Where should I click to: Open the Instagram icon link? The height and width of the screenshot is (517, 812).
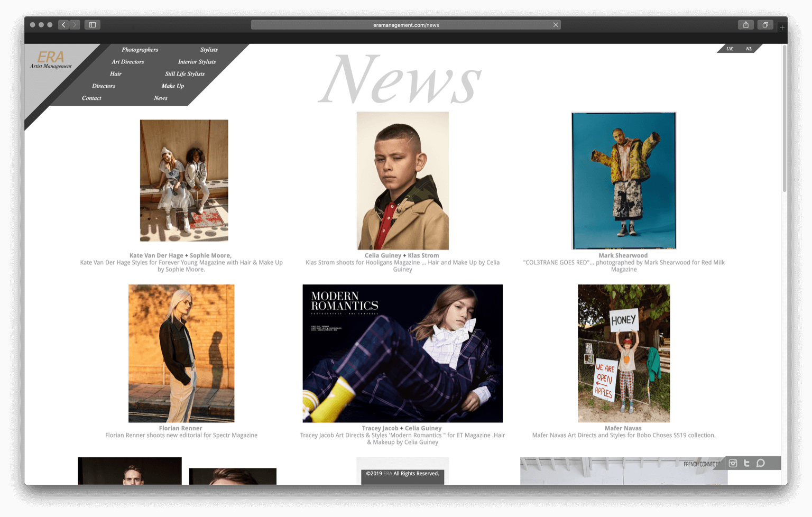point(733,463)
